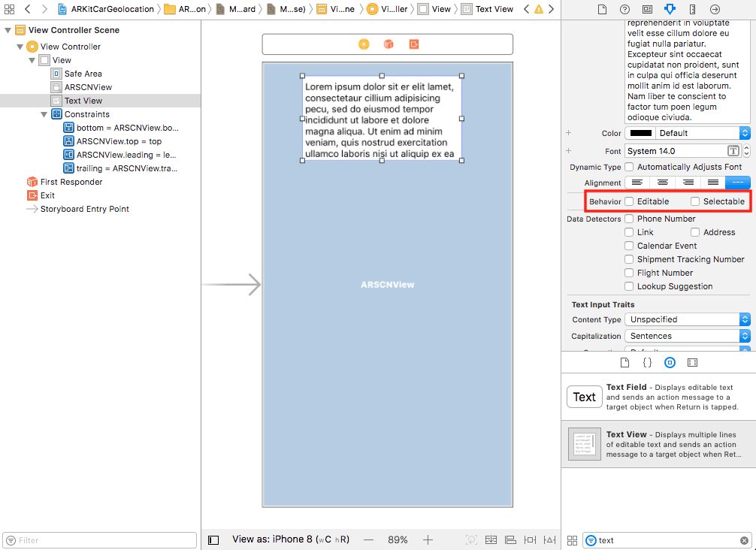Click the zoom in plus button
756x550 pixels.
coord(428,539)
